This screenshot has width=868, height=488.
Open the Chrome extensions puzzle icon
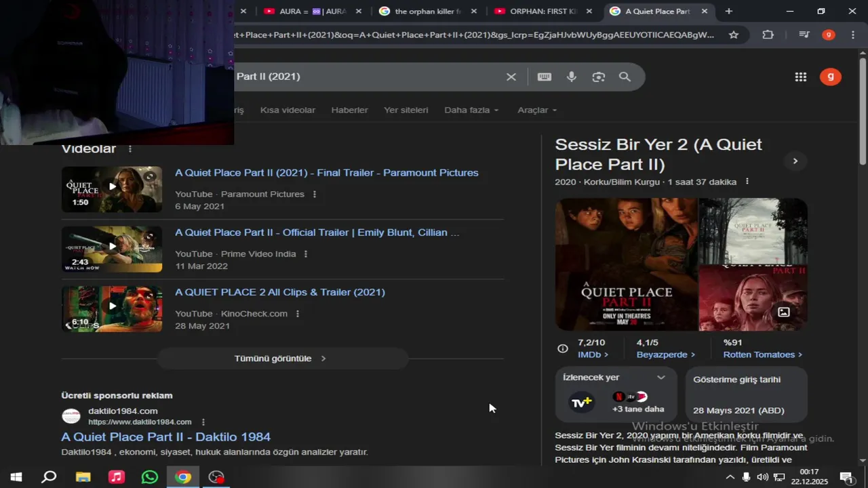click(768, 35)
